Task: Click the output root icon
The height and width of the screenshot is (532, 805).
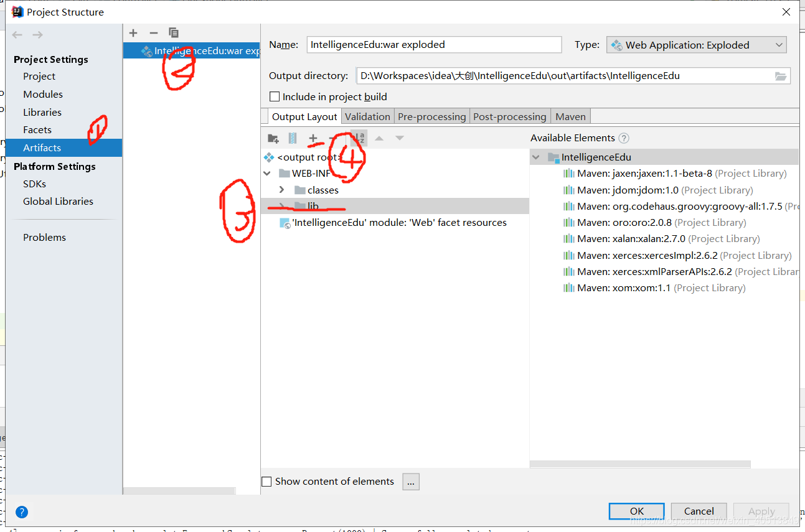Action: [x=269, y=157]
